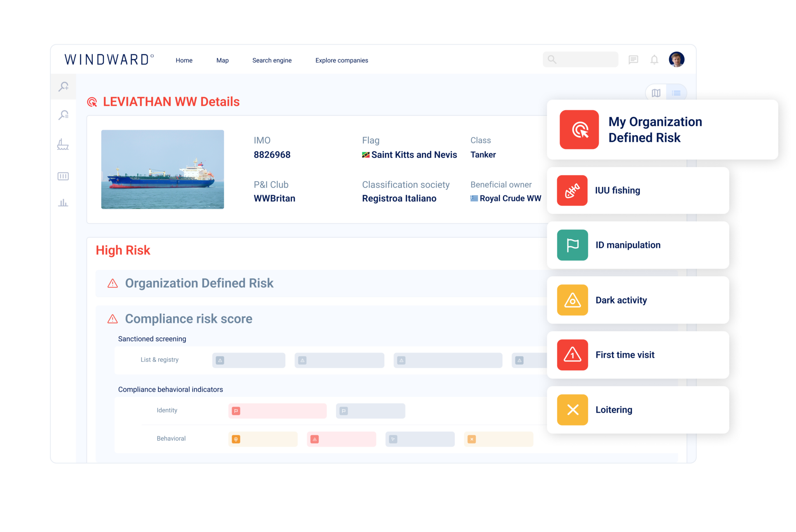Click the top search input field
Viewport: 796px width, 532px height.
(x=580, y=59)
